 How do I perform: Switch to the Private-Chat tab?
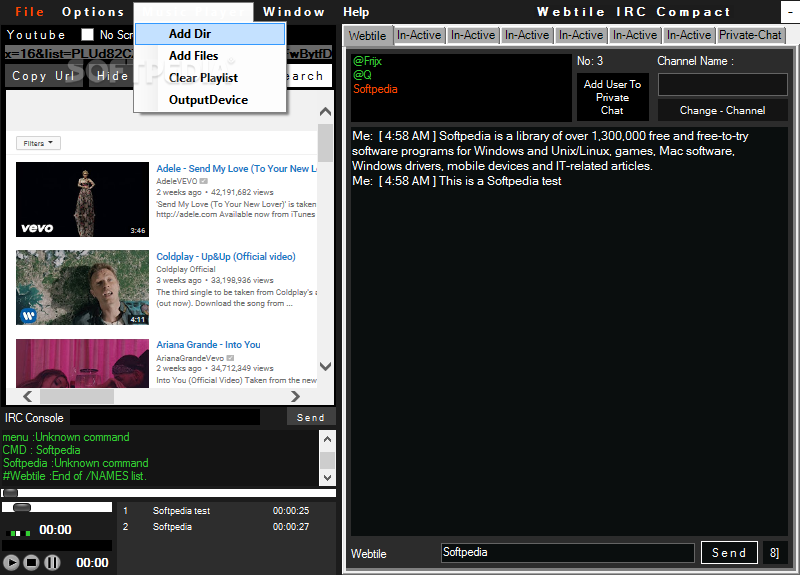pos(750,35)
